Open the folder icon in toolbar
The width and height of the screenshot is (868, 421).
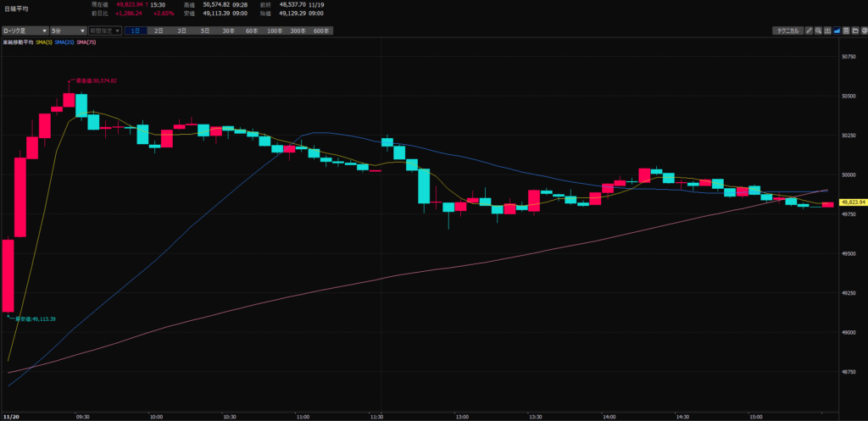[854, 30]
